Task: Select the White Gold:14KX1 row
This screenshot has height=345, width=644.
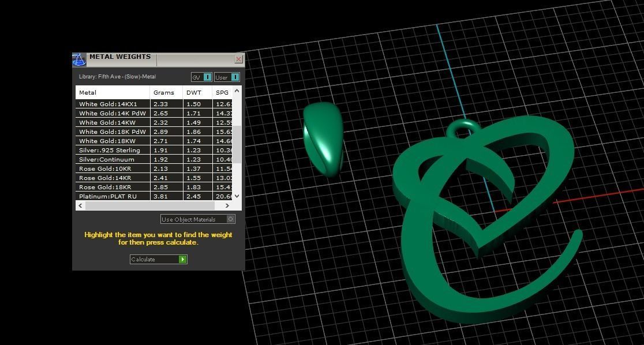Action: (154, 104)
